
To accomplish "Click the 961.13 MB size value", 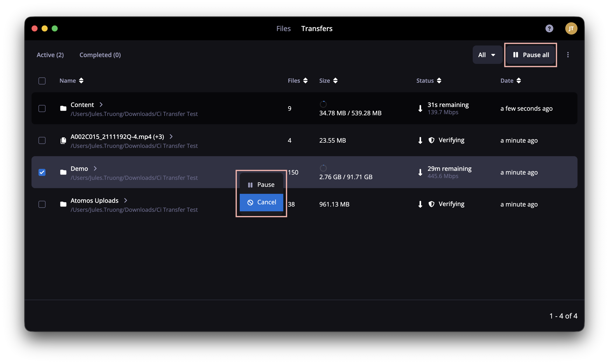I will tap(334, 204).
